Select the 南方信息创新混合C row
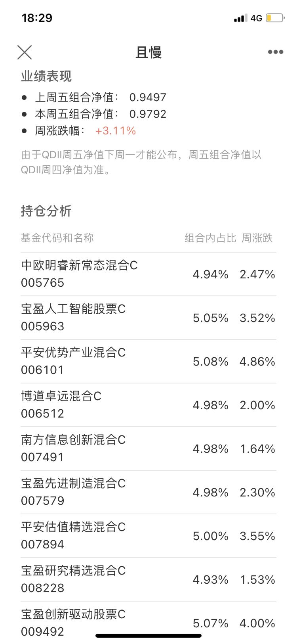 [73, 448]
